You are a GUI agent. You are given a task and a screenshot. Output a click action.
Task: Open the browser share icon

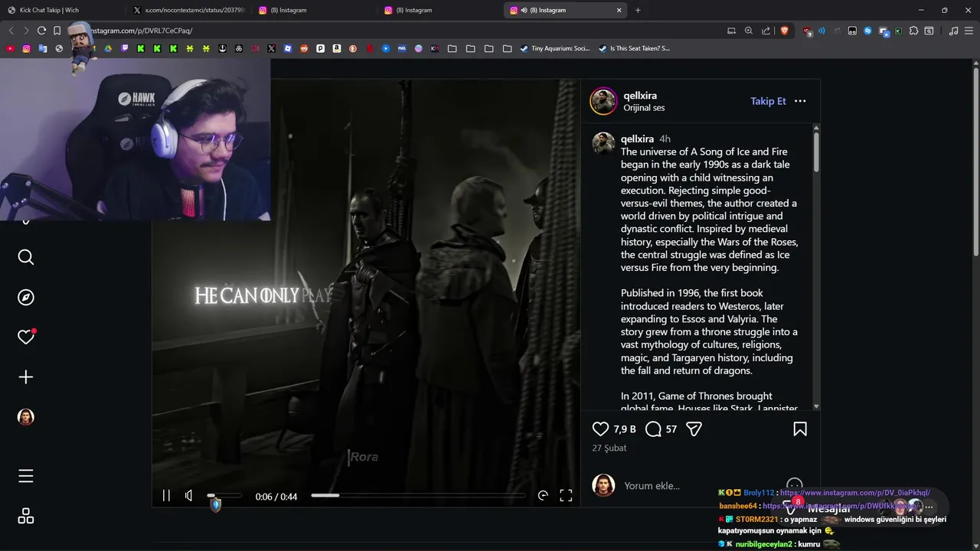766,31
